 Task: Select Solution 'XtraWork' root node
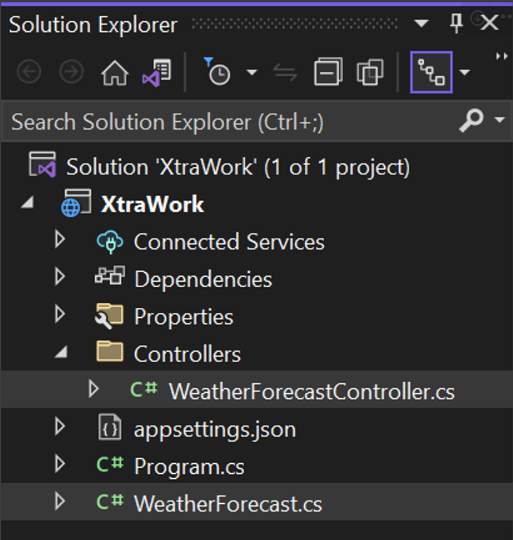pos(238,167)
